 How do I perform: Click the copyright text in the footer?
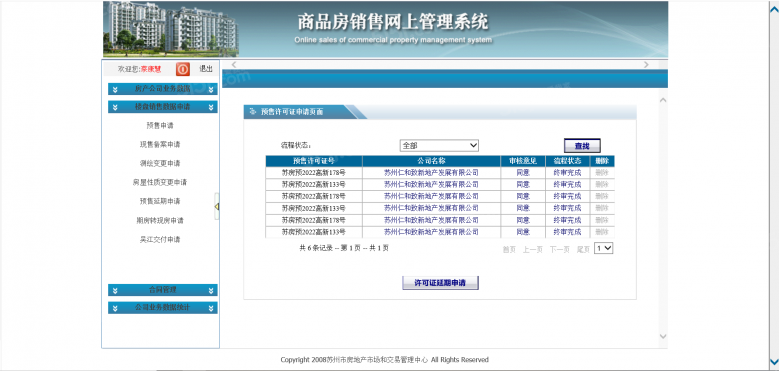pyautogui.click(x=385, y=360)
